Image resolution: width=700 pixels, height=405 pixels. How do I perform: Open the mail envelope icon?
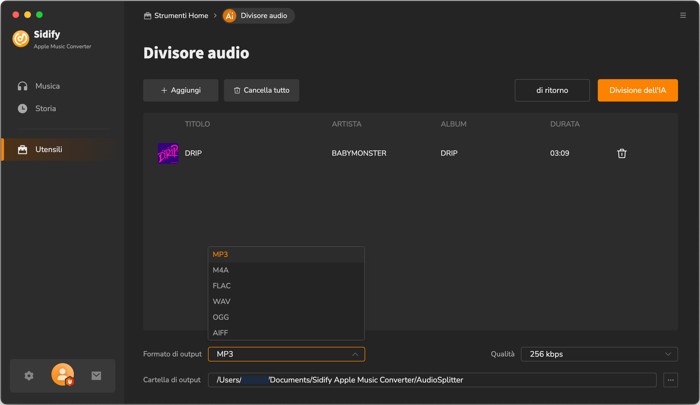point(96,376)
